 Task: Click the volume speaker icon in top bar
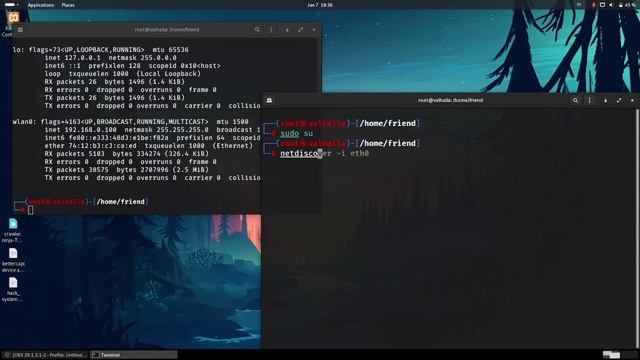point(611,5)
